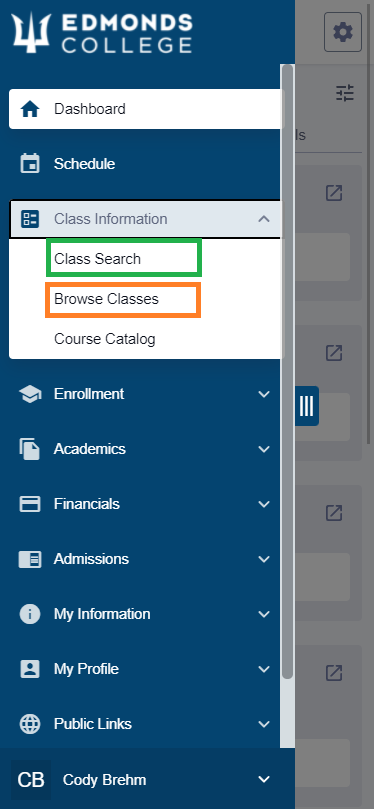Screen dimensions: 374x809
Task: Click the Admissions icon
Action: (30, 559)
